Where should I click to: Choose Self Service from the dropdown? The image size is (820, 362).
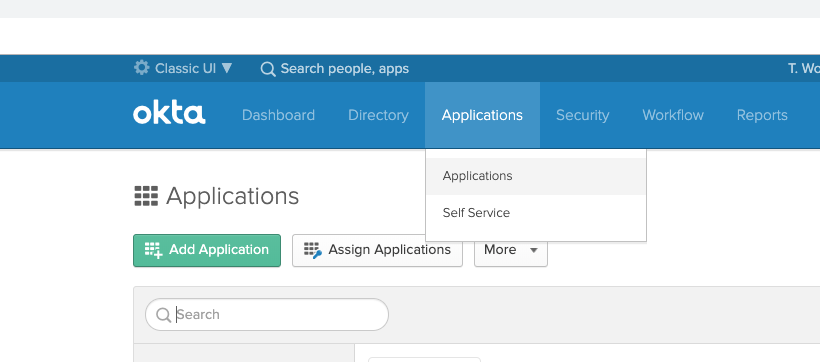click(536, 213)
